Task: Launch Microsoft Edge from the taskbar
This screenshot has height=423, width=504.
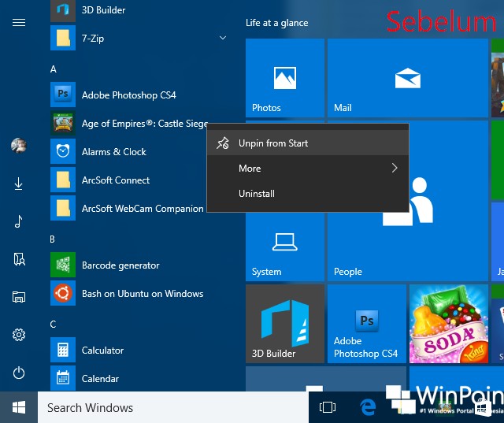Action: pos(368,407)
